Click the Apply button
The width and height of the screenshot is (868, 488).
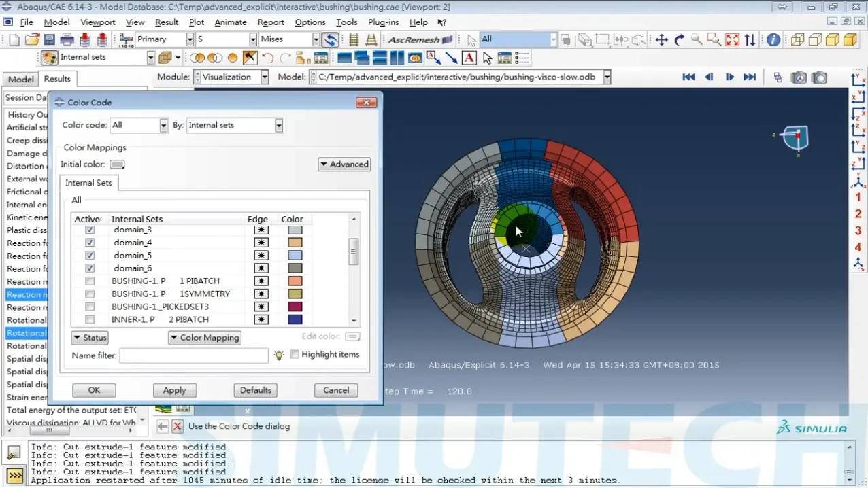click(x=174, y=390)
